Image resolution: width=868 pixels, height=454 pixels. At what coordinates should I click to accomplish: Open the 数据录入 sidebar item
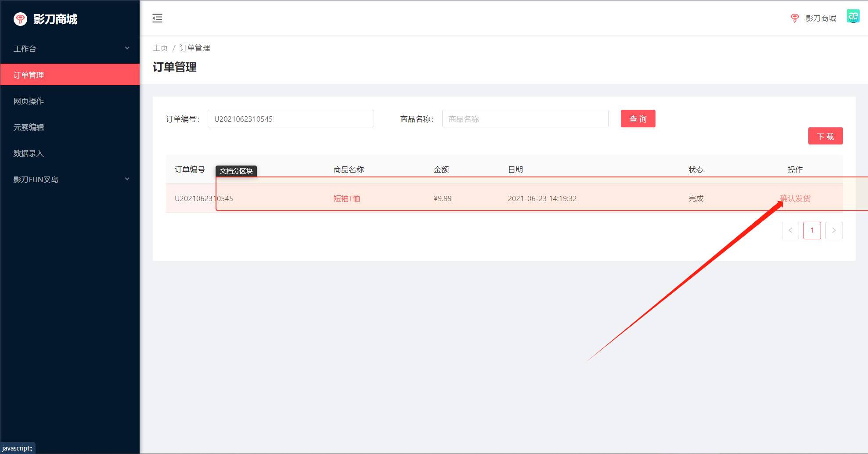pos(70,153)
